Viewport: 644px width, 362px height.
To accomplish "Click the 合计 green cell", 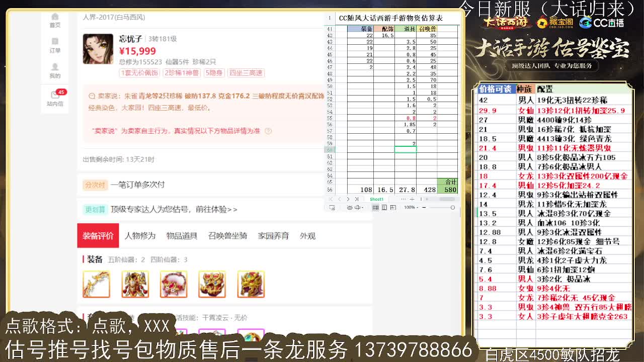I will click(x=447, y=182).
